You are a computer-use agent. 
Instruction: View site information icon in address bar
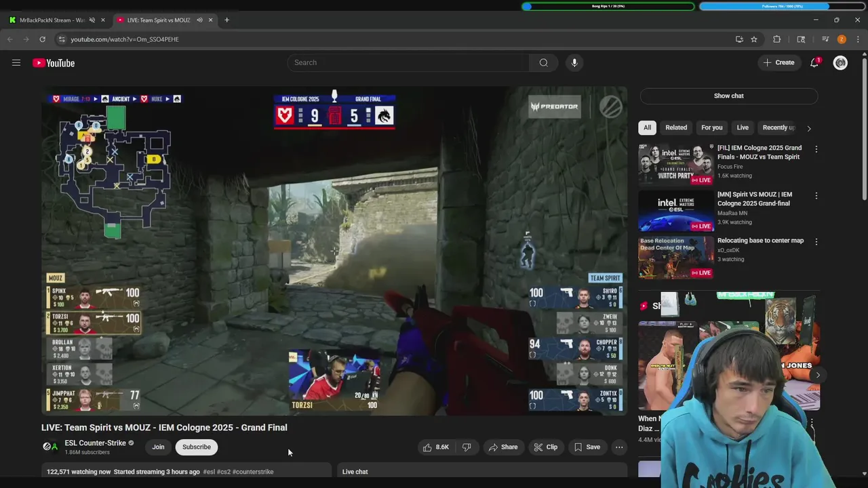pyautogui.click(x=62, y=39)
